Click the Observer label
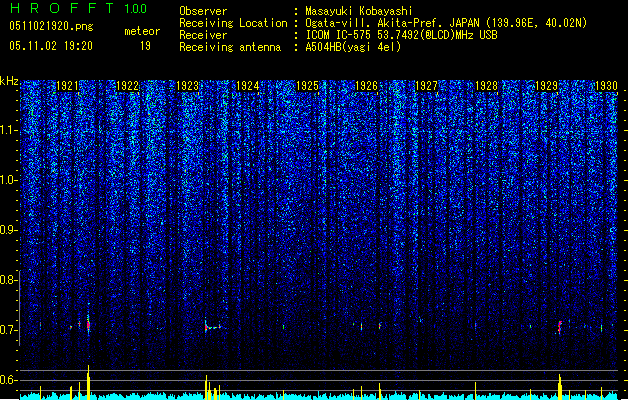This screenshot has height=400, width=629. click(x=203, y=11)
